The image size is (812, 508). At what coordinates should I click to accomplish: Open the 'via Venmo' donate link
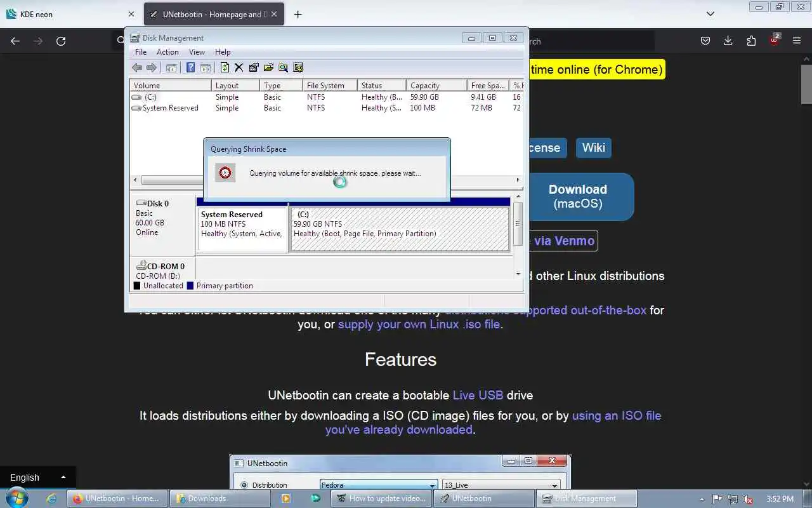pyautogui.click(x=564, y=241)
